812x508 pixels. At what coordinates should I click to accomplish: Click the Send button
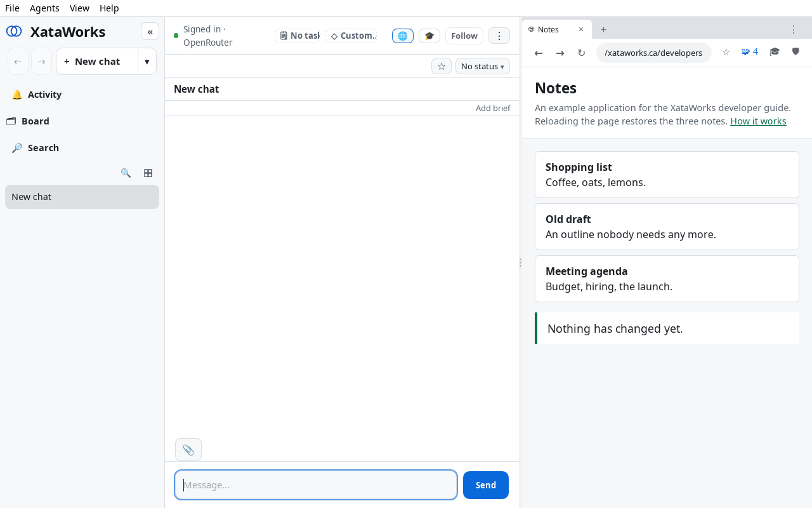(486, 485)
